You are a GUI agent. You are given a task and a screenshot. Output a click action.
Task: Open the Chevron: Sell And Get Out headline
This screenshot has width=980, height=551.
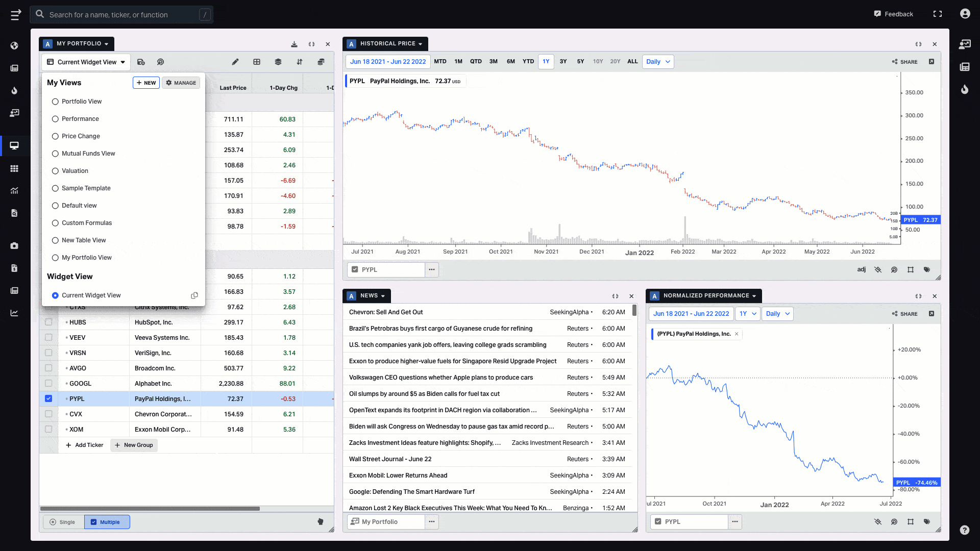coord(386,312)
